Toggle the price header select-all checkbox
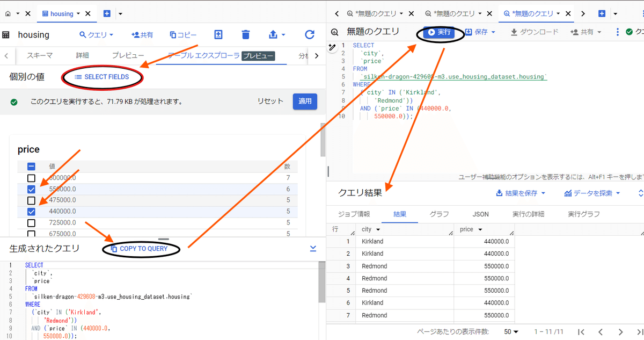Image resolution: width=644 pixels, height=340 pixels. click(31, 167)
